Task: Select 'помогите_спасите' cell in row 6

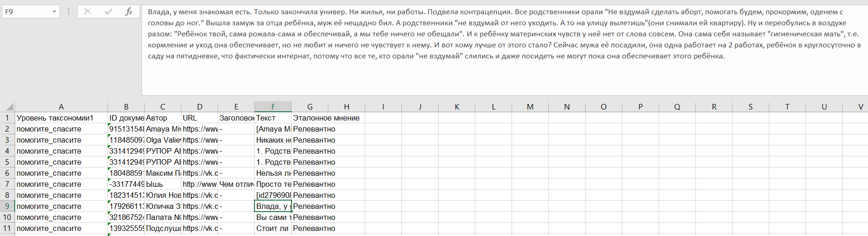Action: pyautogui.click(x=62, y=173)
